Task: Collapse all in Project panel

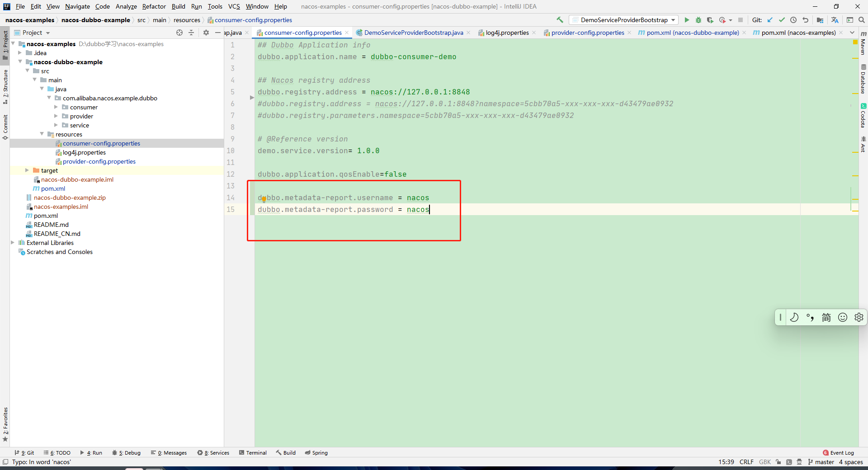Action: point(191,33)
